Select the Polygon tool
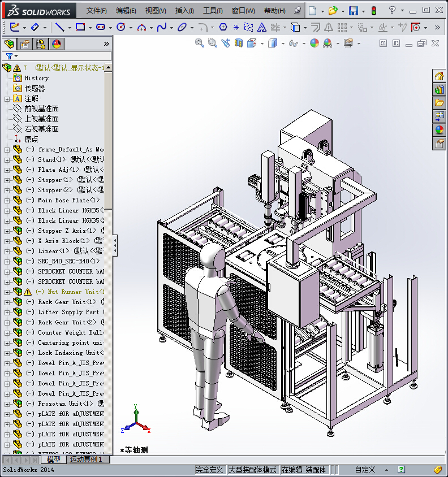Screen dimensions: 448x477 pyautogui.click(x=223, y=27)
